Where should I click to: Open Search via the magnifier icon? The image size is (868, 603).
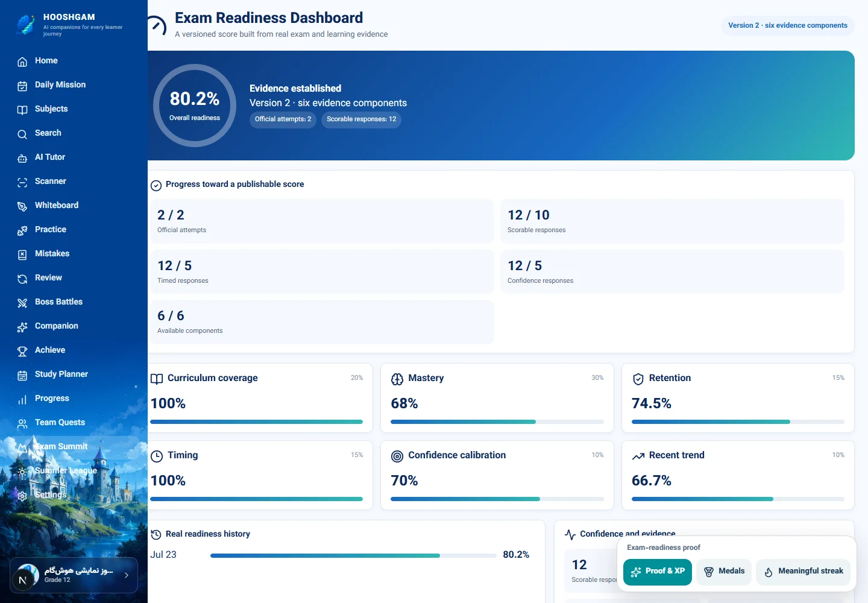(x=22, y=134)
